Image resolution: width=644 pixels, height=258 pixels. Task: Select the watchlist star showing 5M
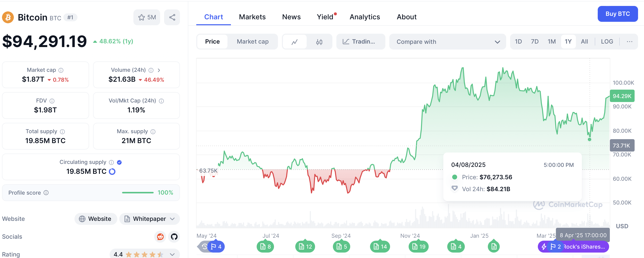tap(147, 17)
